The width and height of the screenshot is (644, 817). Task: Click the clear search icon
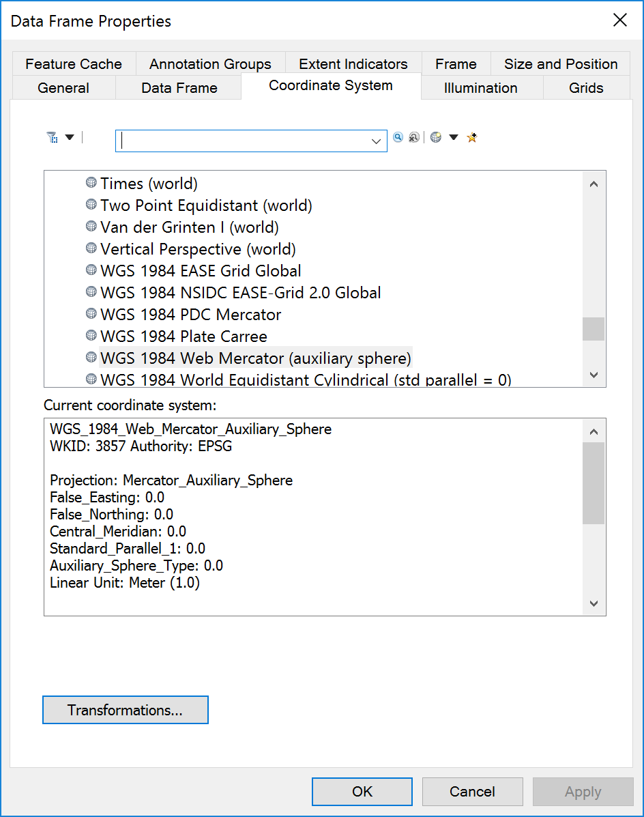click(x=414, y=137)
